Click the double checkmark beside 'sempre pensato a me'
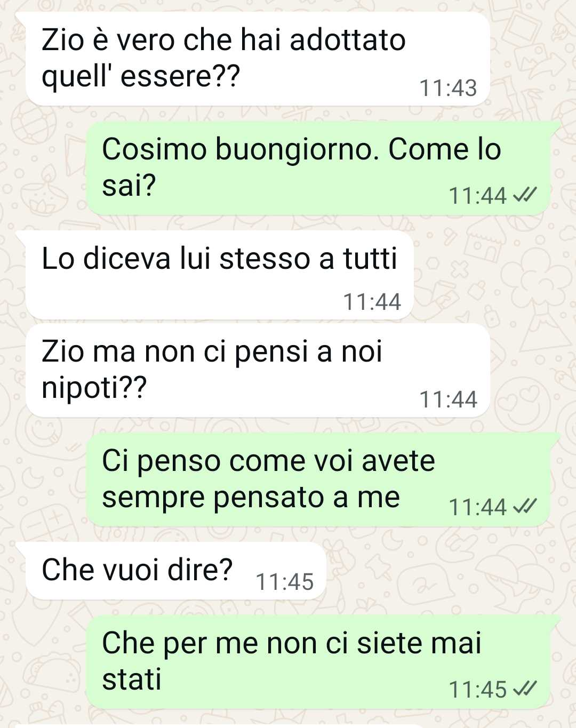This screenshot has width=576, height=728. 525,507
